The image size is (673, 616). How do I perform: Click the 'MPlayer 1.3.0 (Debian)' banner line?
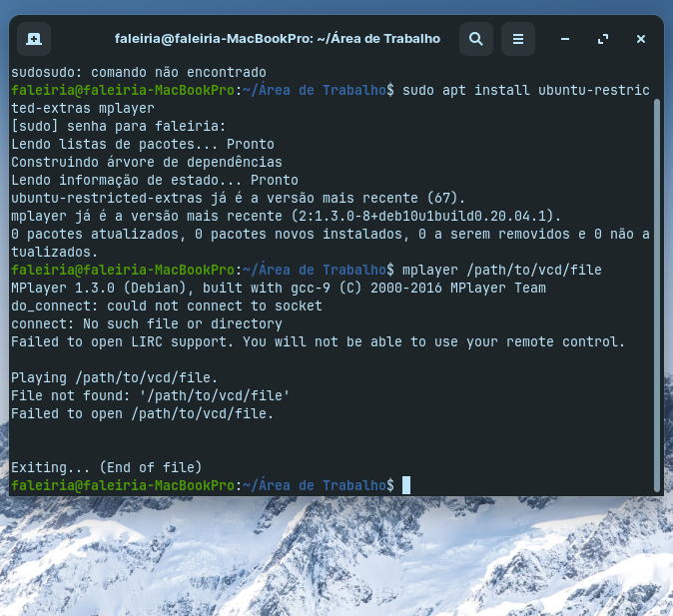[x=279, y=289]
